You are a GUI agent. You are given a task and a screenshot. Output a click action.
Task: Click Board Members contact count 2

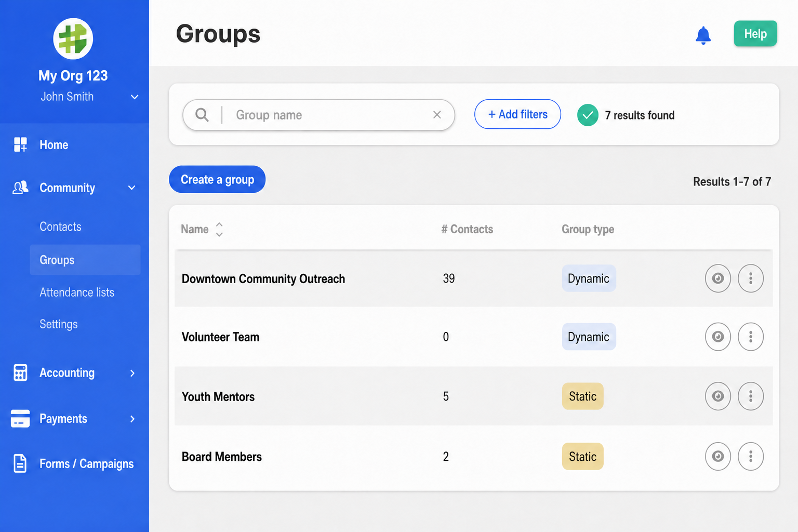pyautogui.click(x=446, y=457)
